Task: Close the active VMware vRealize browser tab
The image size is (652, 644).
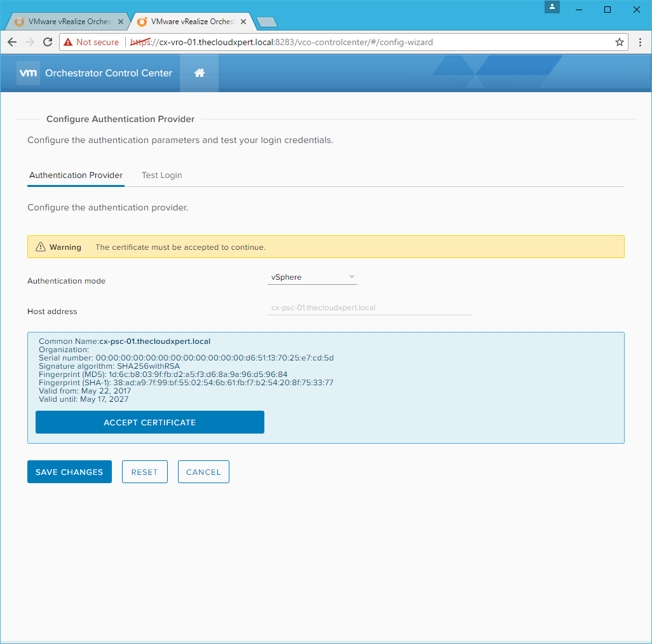Action: click(243, 22)
